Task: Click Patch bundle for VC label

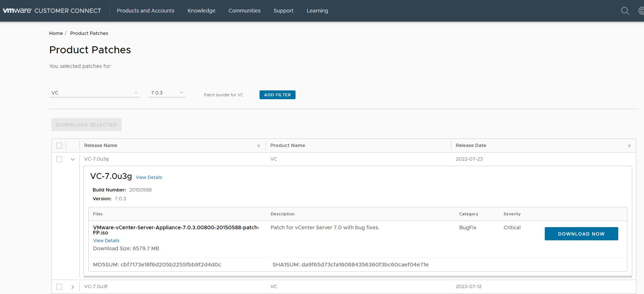Action: 223,95
